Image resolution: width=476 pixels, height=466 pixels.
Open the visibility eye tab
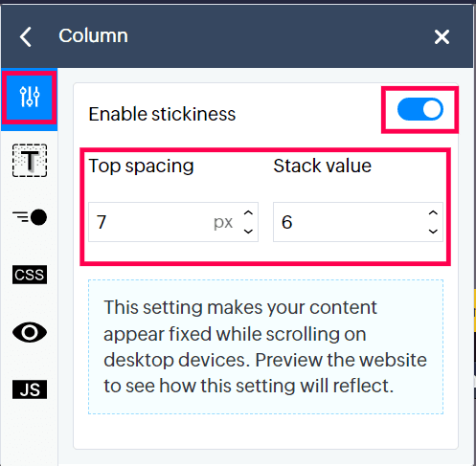pyautogui.click(x=30, y=332)
